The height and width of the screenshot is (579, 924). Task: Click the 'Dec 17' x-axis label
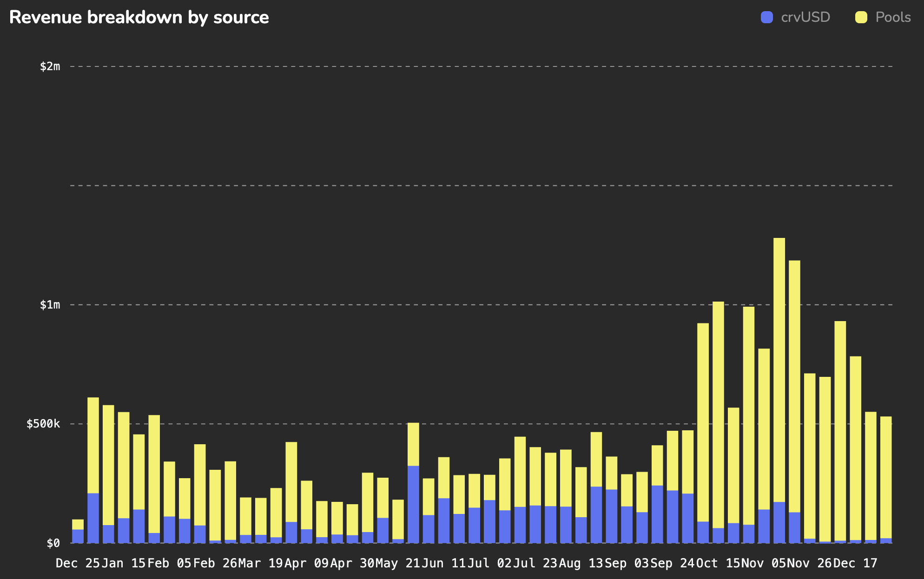click(855, 563)
